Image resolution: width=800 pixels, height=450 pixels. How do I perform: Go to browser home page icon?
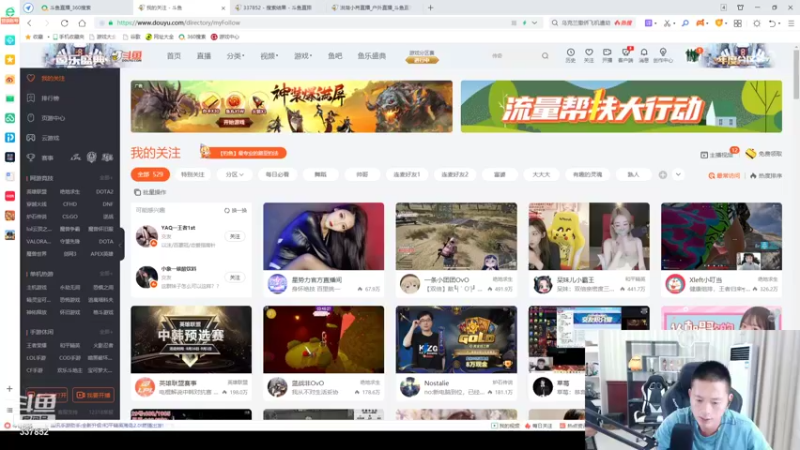point(82,23)
